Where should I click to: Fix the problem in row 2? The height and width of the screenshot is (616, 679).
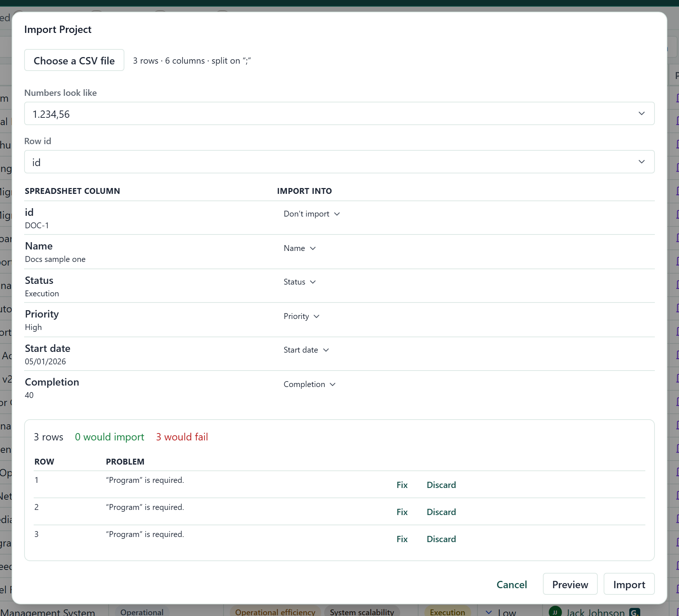coord(402,512)
